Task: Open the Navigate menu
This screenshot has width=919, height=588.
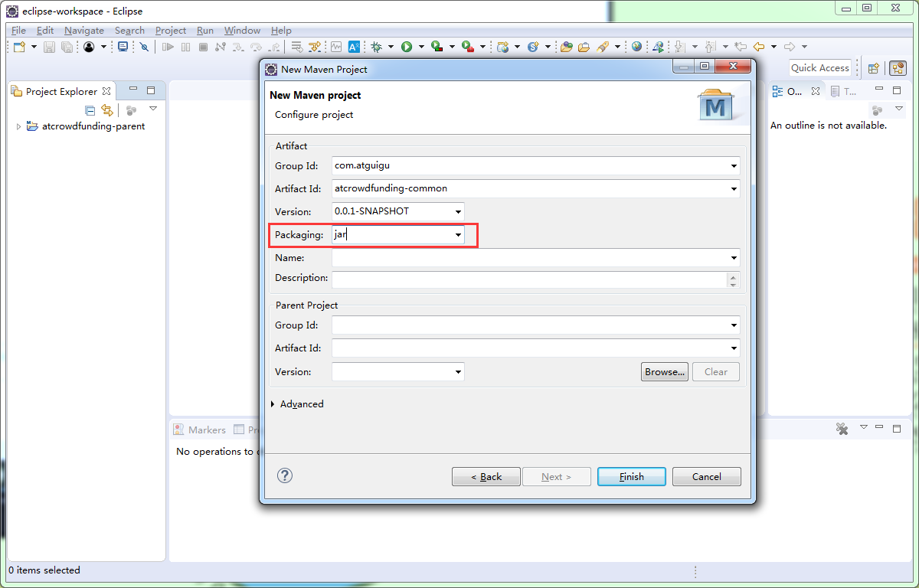Action: [84, 31]
